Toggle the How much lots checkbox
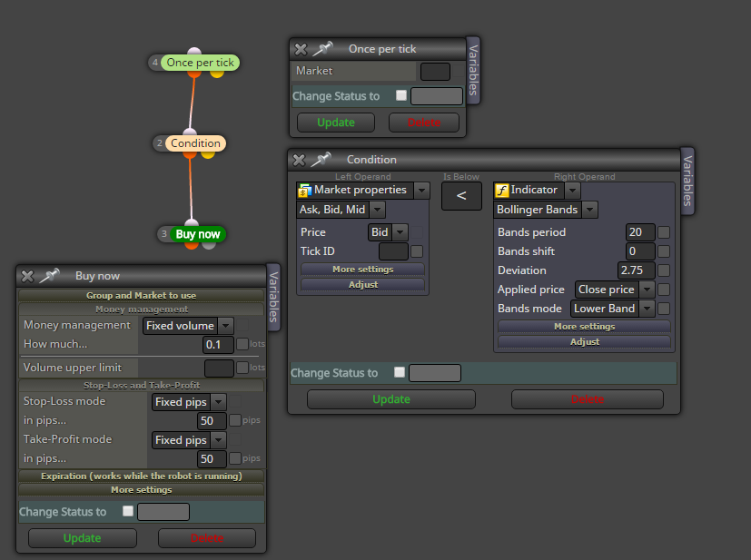 pos(242,344)
